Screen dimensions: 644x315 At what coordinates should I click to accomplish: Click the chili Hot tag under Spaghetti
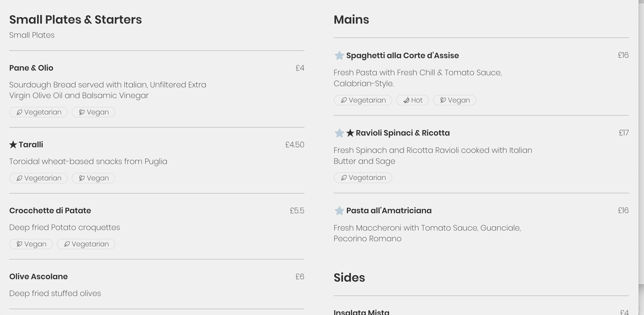tap(412, 100)
